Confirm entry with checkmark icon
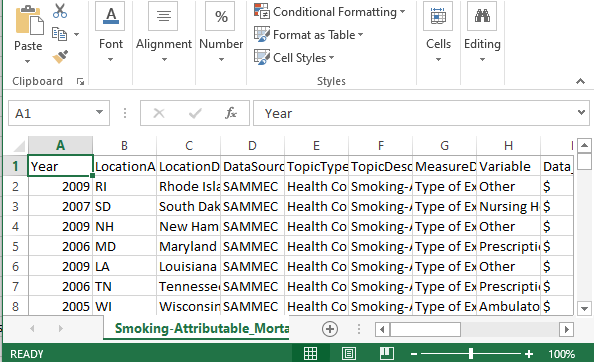Screen dimensions: 594x362 [x=195, y=113]
